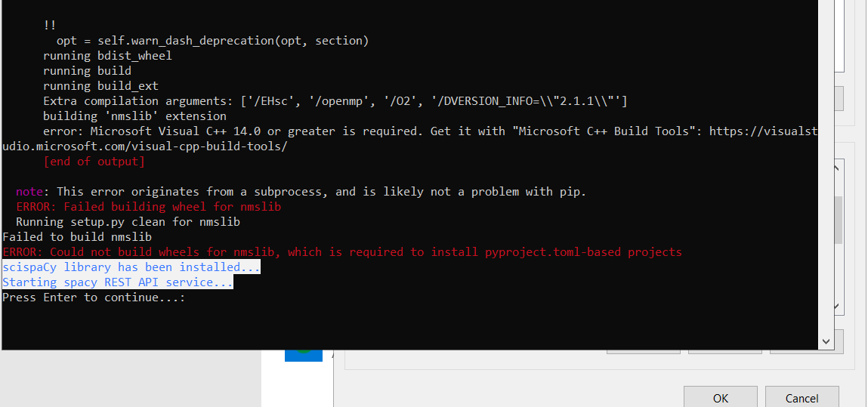Click the 'note: This error originates from a subprocess' line
Screen dimensions: 868x407
click(x=301, y=192)
